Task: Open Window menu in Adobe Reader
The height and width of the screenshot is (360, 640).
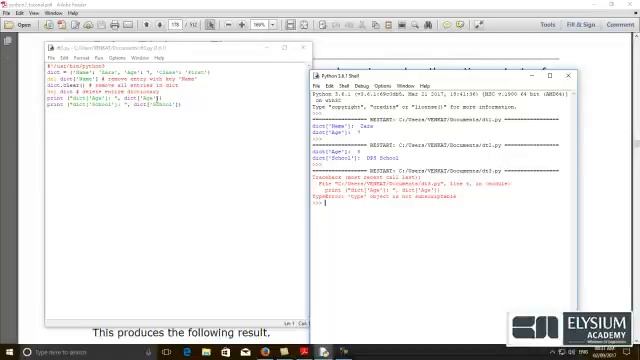Action: tap(53, 13)
